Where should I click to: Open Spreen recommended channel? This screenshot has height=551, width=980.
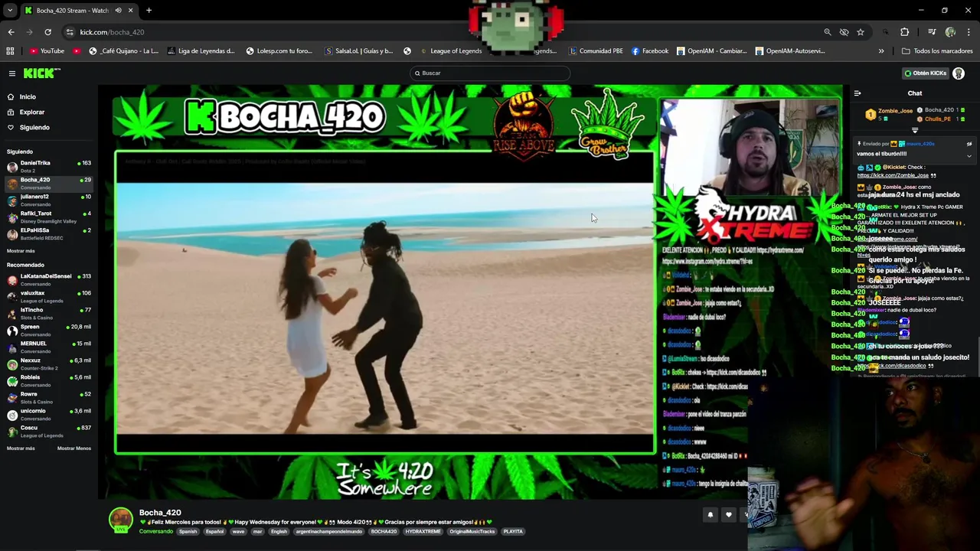48,330
